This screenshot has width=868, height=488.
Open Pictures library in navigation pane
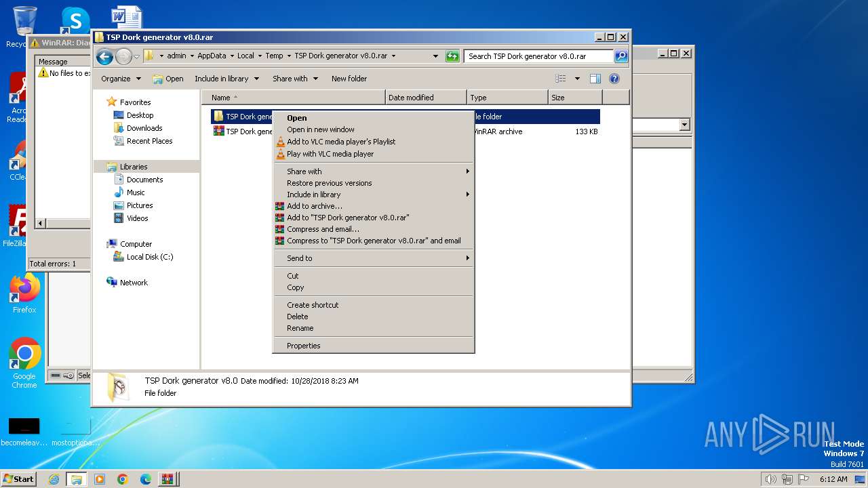coord(140,205)
